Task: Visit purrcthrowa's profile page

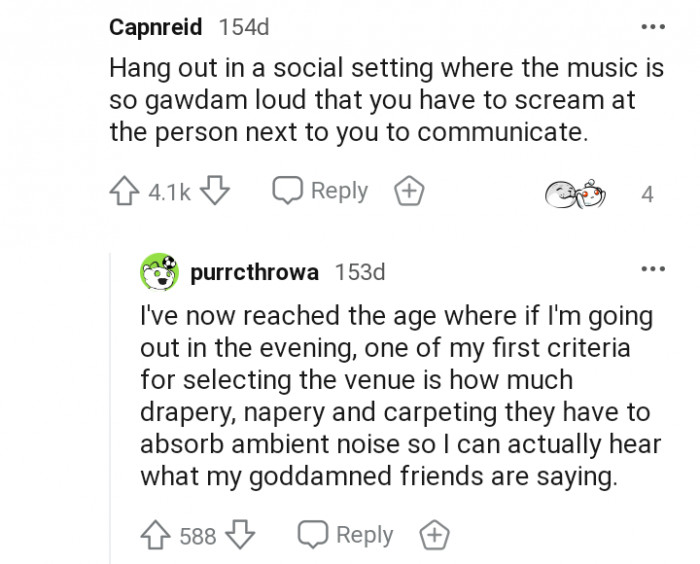Action: tap(254, 272)
